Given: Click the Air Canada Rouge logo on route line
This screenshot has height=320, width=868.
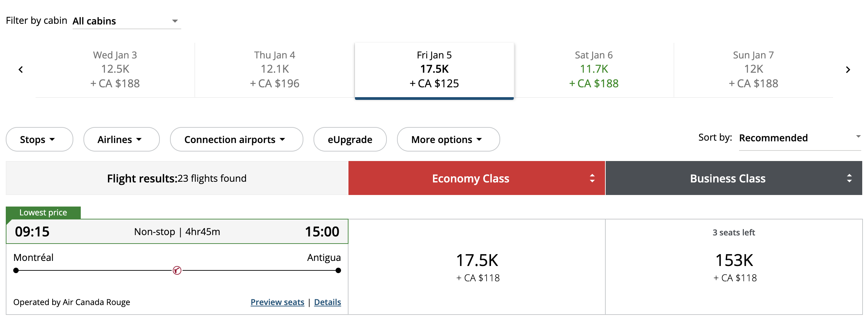Looking at the screenshot, I should click(177, 270).
